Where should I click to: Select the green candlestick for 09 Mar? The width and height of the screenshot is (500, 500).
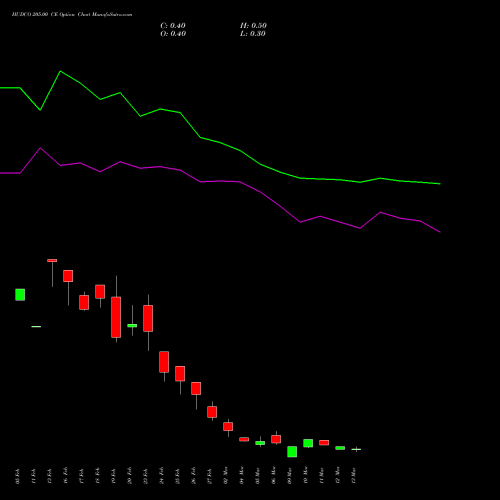tap(292, 452)
